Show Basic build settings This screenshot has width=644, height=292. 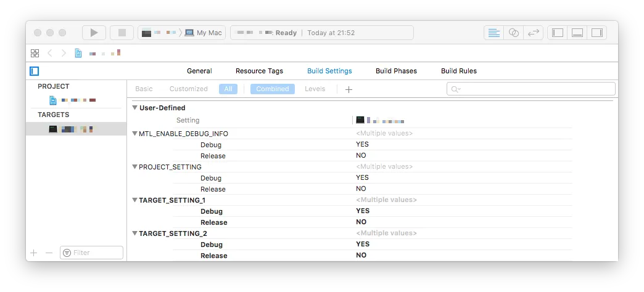(x=144, y=89)
